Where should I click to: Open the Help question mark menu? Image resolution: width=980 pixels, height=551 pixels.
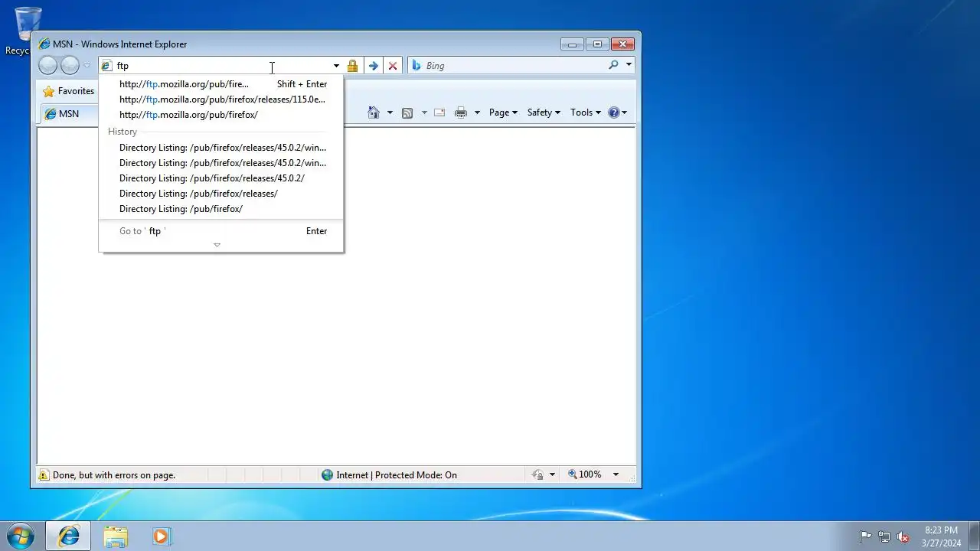click(x=617, y=112)
